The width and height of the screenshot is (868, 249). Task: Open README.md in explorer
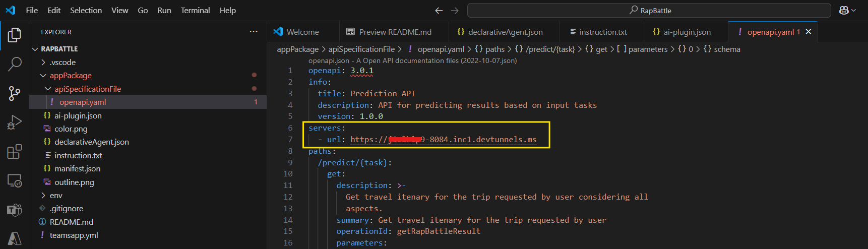pos(148,222)
